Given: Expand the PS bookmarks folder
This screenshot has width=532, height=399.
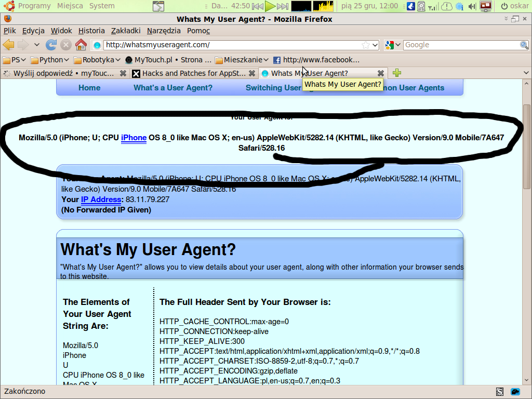Looking at the screenshot, I should pyautogui.click(x=14, y=60).
